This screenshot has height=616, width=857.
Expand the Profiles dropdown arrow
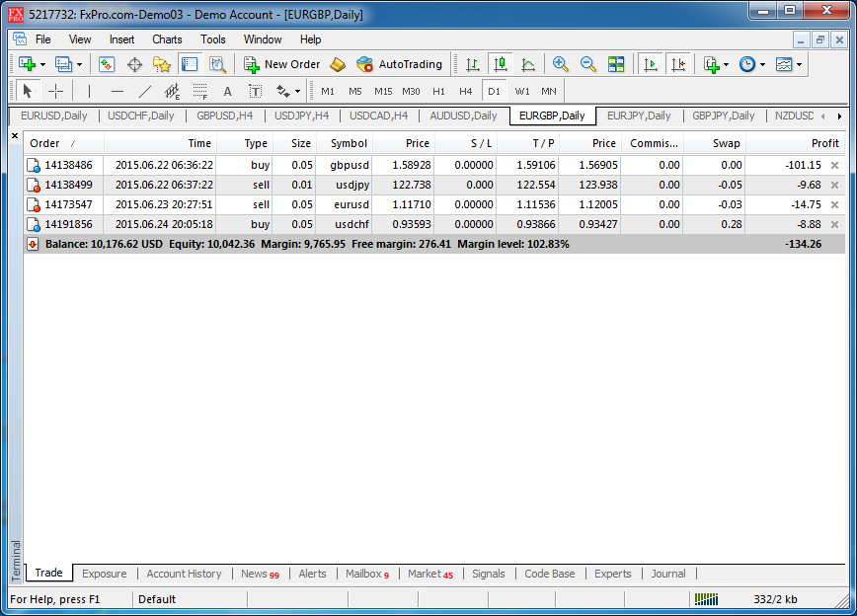pyautogui.click(x=79, y=64)
